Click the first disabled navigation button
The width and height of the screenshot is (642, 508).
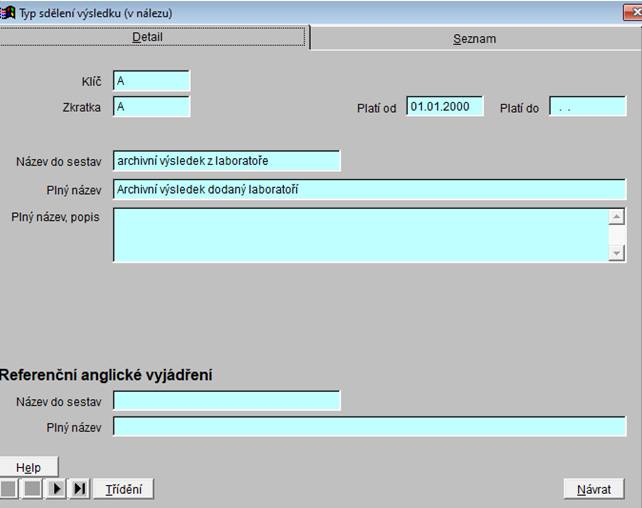[x=9, y=489]
